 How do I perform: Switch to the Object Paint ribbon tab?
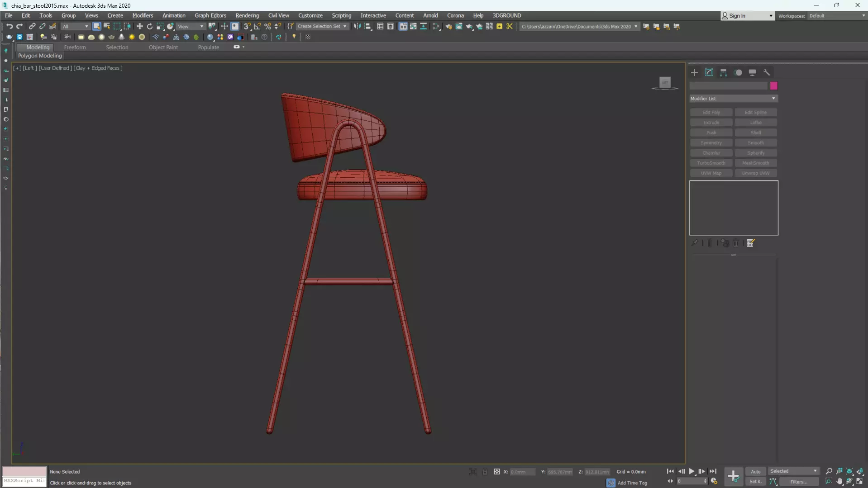pyautogui.click(x=163, y=47)
